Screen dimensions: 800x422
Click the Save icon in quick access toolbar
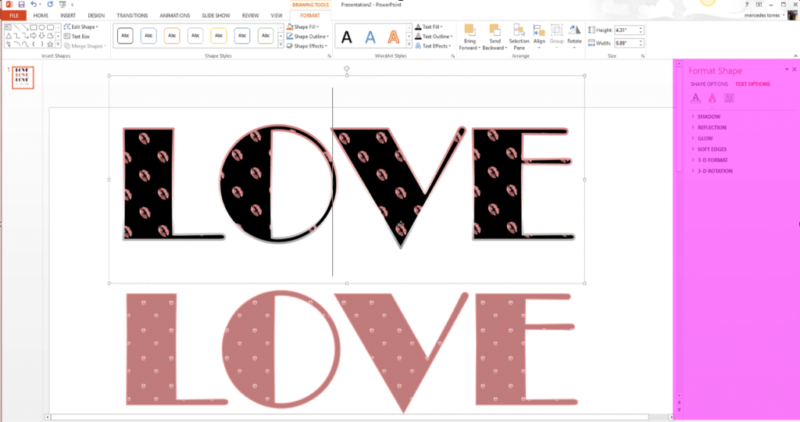coord(21,5)
